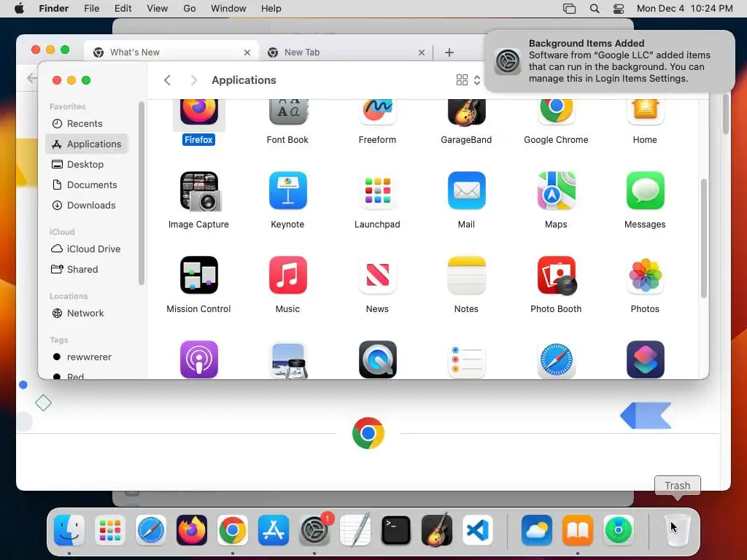Open the Edit menu

[x=123, y=9]
